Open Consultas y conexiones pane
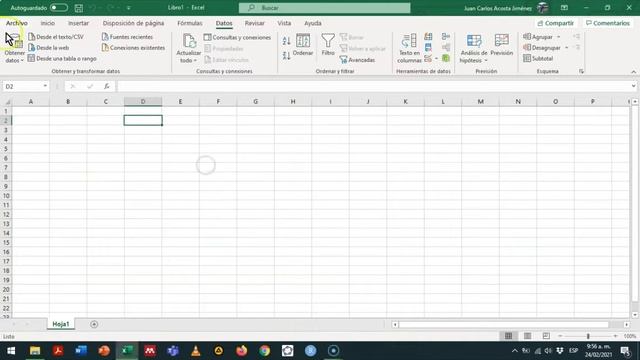 tap(237, 37)
